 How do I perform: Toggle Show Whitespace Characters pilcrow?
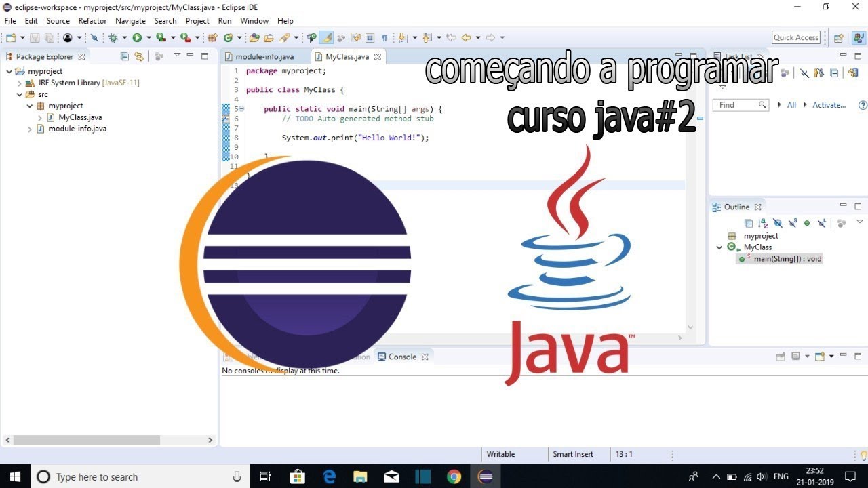click(x=384, y=37)
